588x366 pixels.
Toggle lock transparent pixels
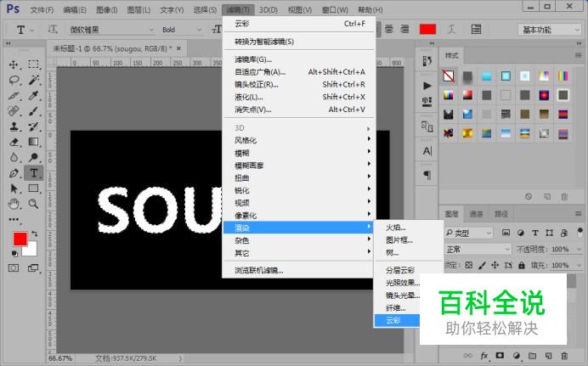pos(469,265)
